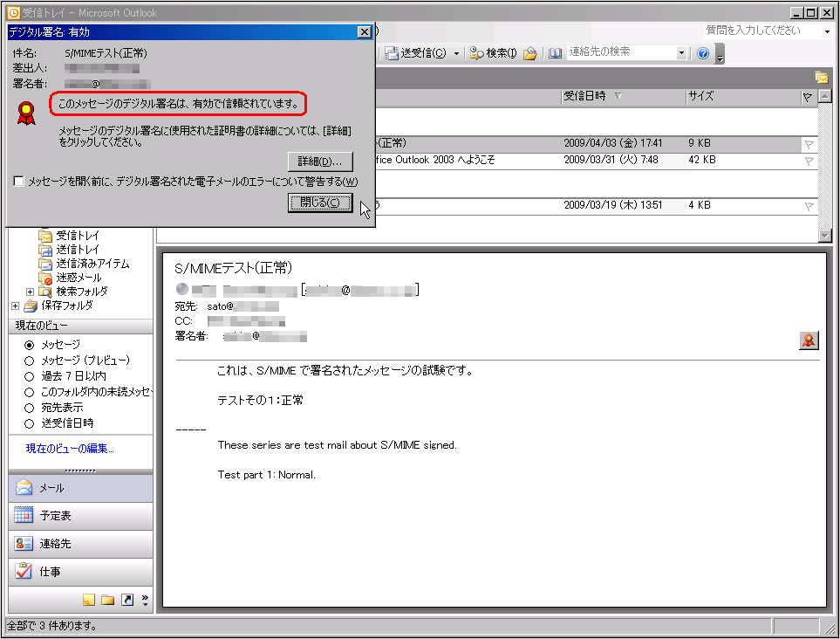Select the message received 2009/04/03 17:41

coord(596,144)
